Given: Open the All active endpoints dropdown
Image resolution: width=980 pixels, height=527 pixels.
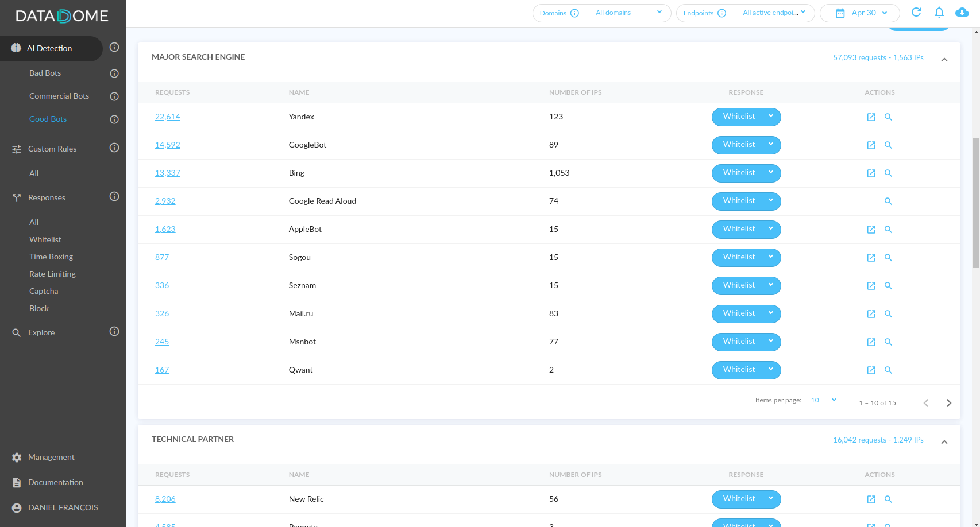Looking at the screenshot, I should point(774,13).
